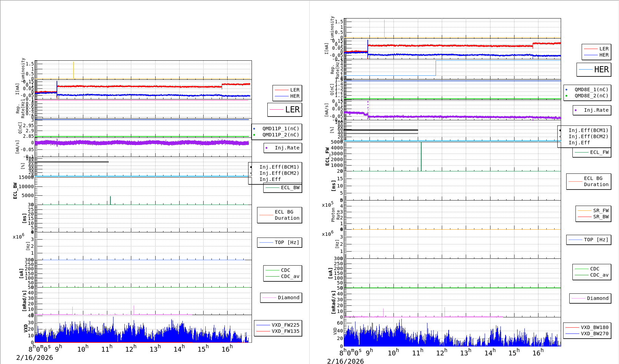The height and width of the screenshot is (364, 619).
Task: Click the short green ECL_BW spike
Action: tap(110, 201)
